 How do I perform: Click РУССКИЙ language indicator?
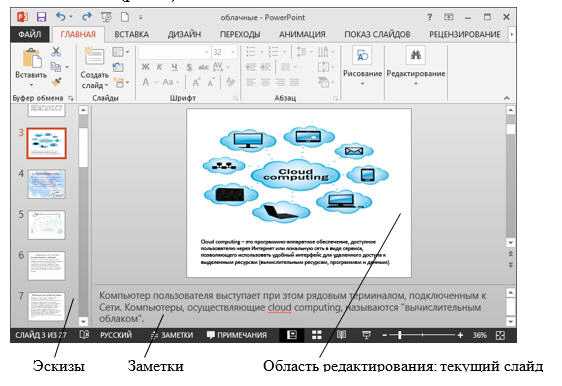click(116, 335)
